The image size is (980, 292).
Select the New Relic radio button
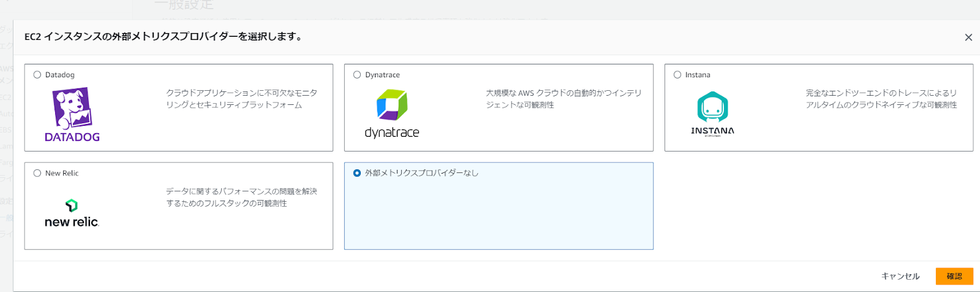tap(37, 173)
